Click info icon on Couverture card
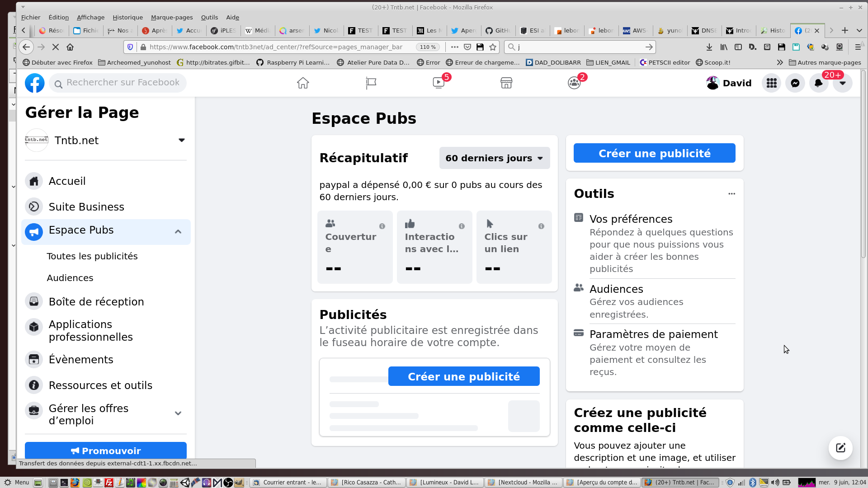868x488 pixels. point(382,226)
